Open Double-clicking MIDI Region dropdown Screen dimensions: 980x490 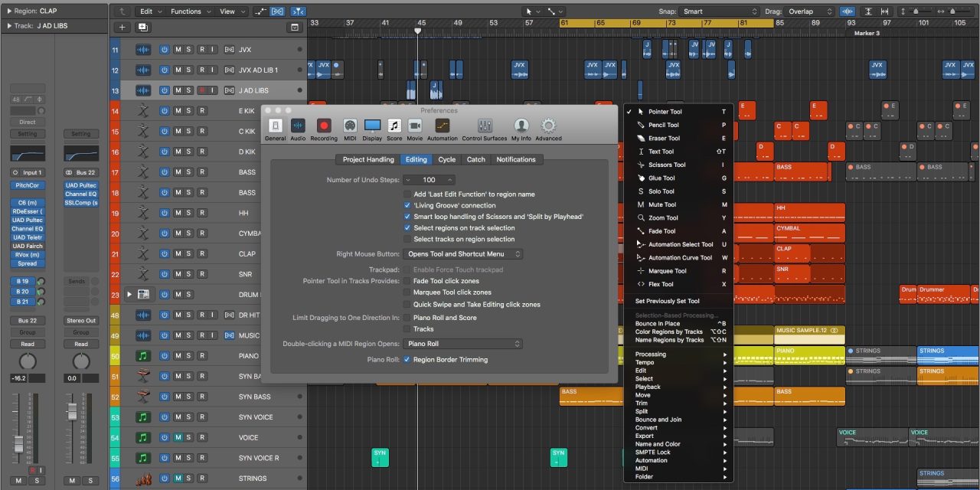coord(464,345)
